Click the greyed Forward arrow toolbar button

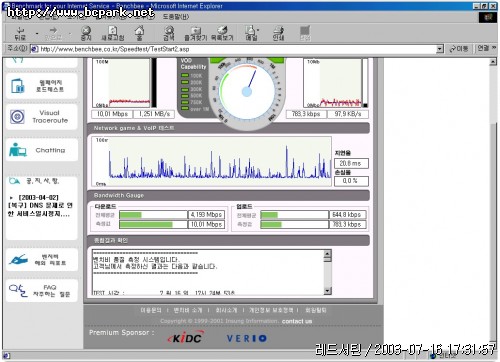point(53,33)
